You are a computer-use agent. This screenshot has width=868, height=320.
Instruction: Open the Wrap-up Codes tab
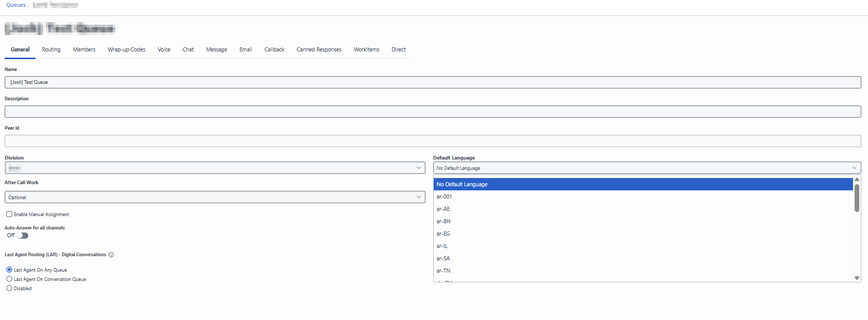(126, 50)
